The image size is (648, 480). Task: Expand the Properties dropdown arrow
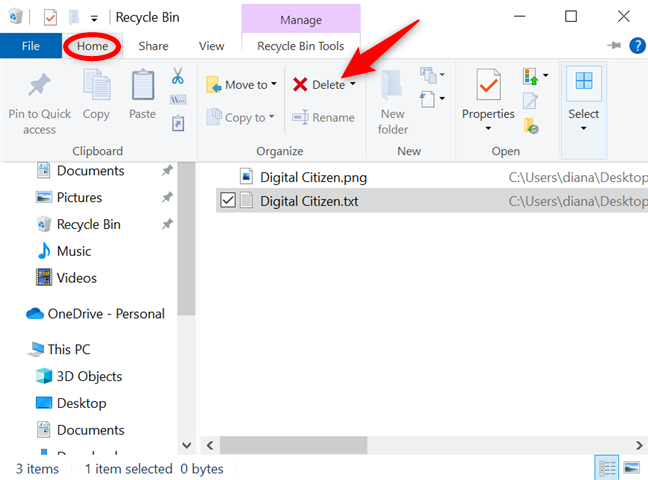coord(488,128)
